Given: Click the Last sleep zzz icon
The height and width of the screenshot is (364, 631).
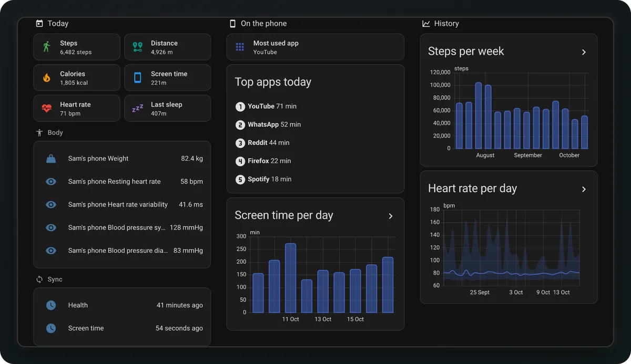Looking at the screenshot, I should pos(138,108).
